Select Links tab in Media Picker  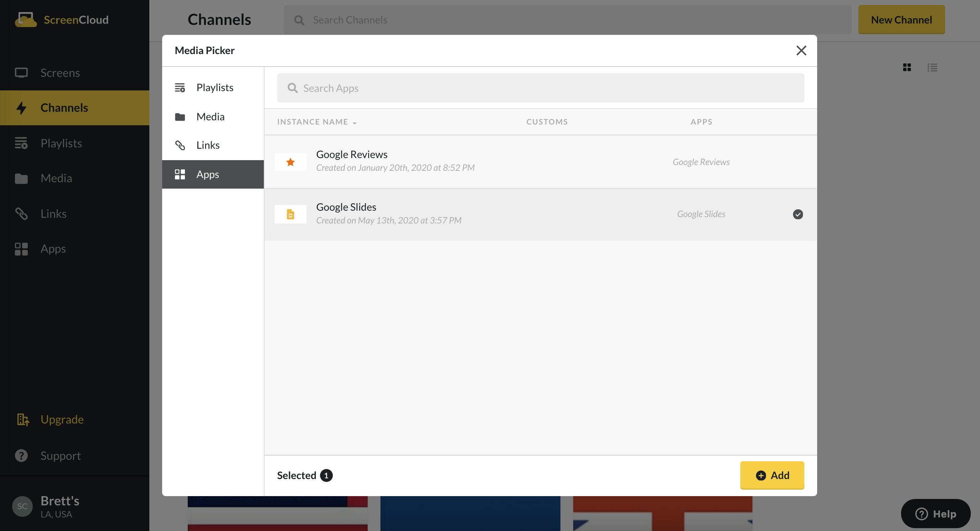pyautogui.click(x=213, y=145)
